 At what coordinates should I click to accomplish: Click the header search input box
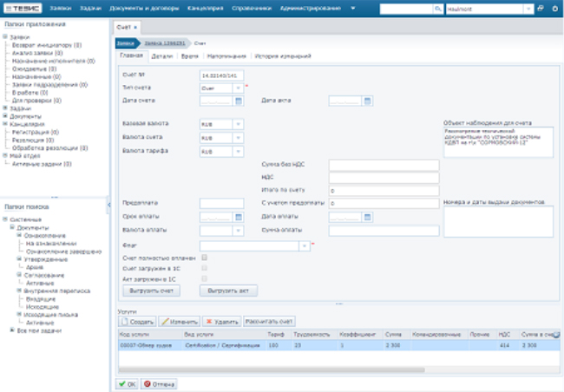(x=406, y=9)
